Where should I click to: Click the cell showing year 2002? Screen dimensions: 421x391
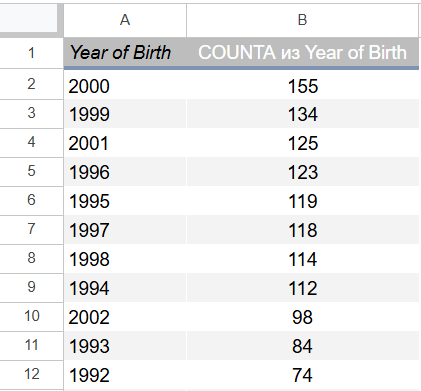125,317
